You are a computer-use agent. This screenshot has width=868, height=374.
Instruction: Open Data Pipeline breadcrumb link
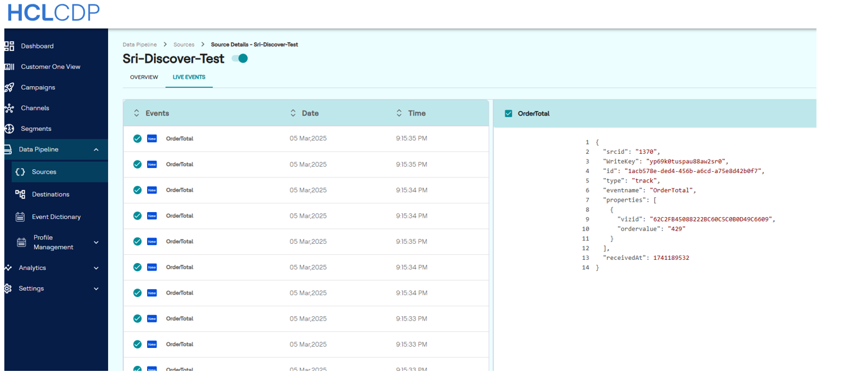tap(140, 45)
